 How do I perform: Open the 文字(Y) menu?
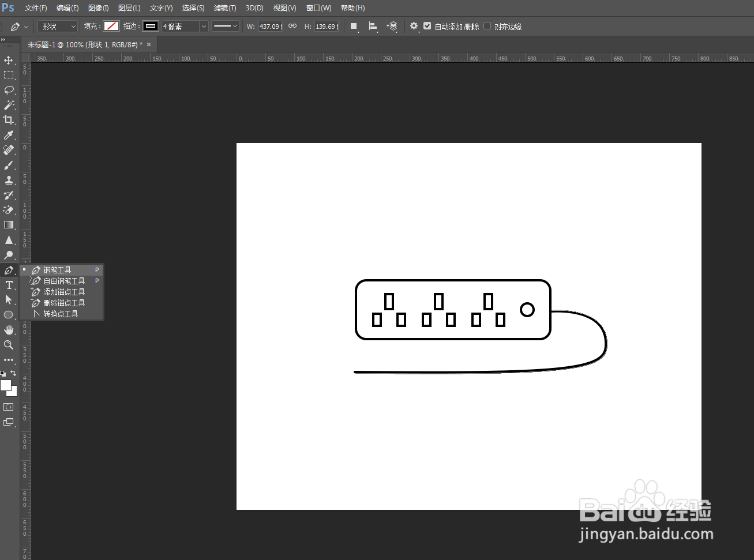point(161,8)
